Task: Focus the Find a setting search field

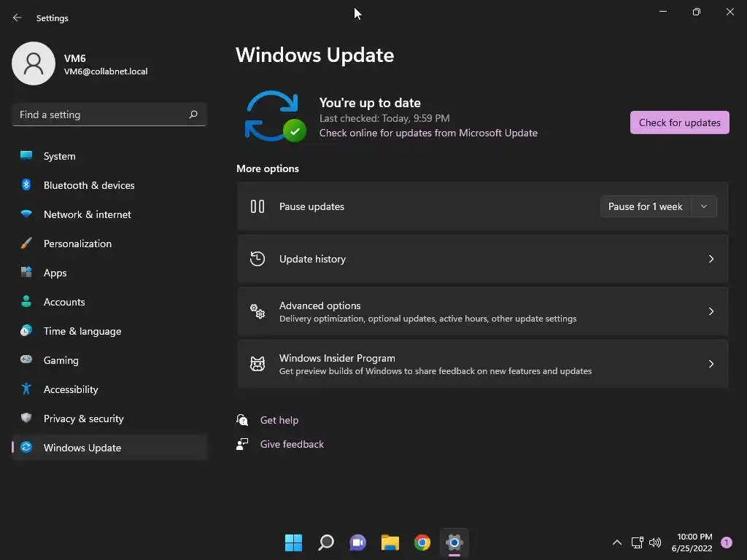Action: pos(109,114)
